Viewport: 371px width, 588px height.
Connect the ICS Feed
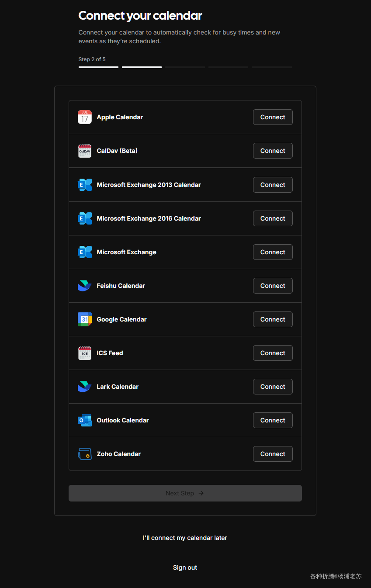click(x=273, y=353)
